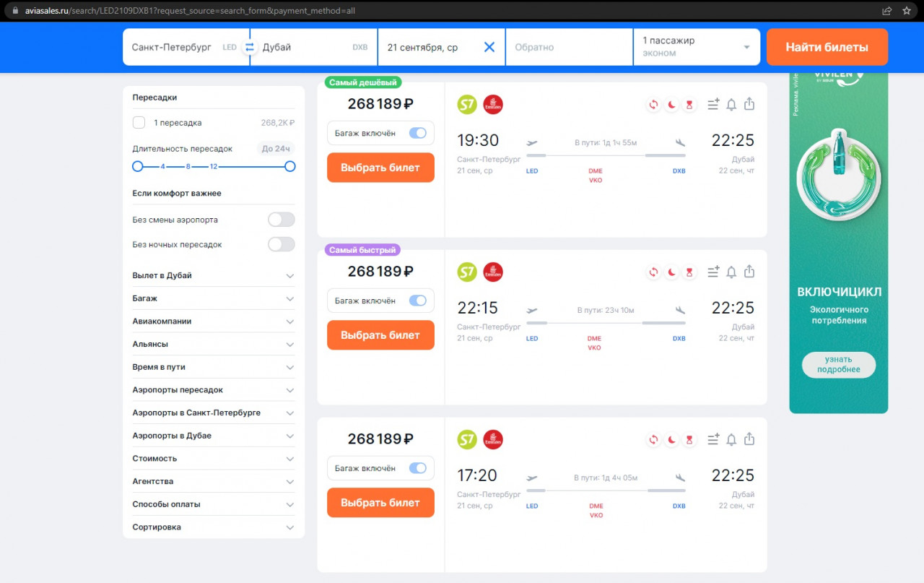Share the 22:15 flight ticket
The width and height of the screenshot is (924, 583).
[x=749, y=272]
